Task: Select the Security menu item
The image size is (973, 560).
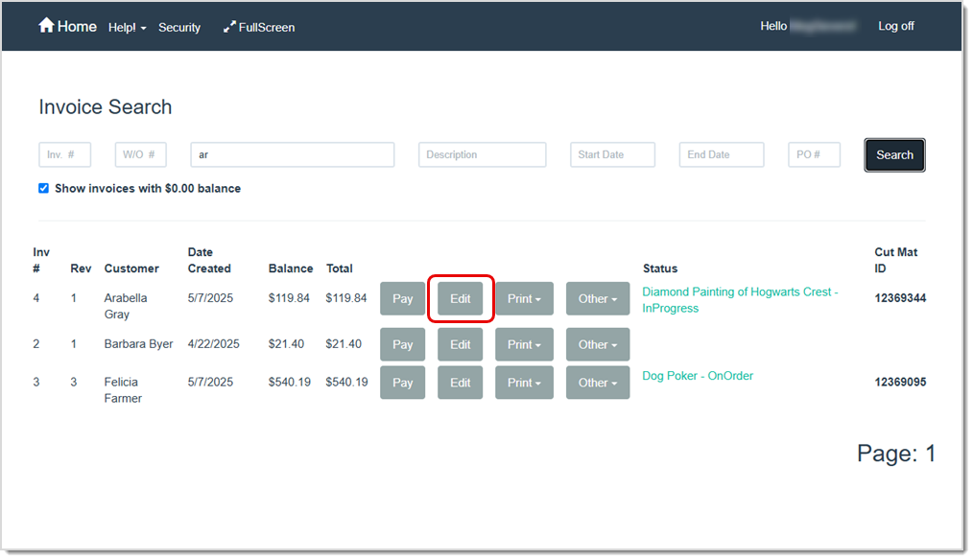Action: pos(179,27)
